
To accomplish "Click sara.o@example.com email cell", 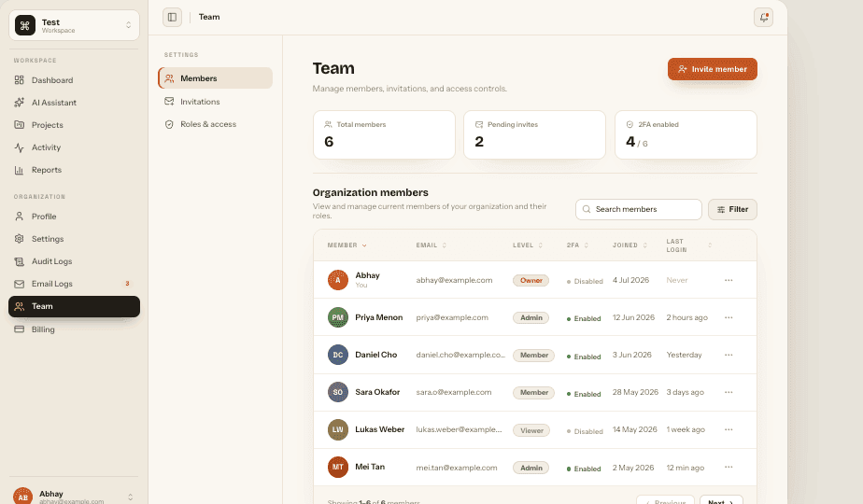I will 454,392.
